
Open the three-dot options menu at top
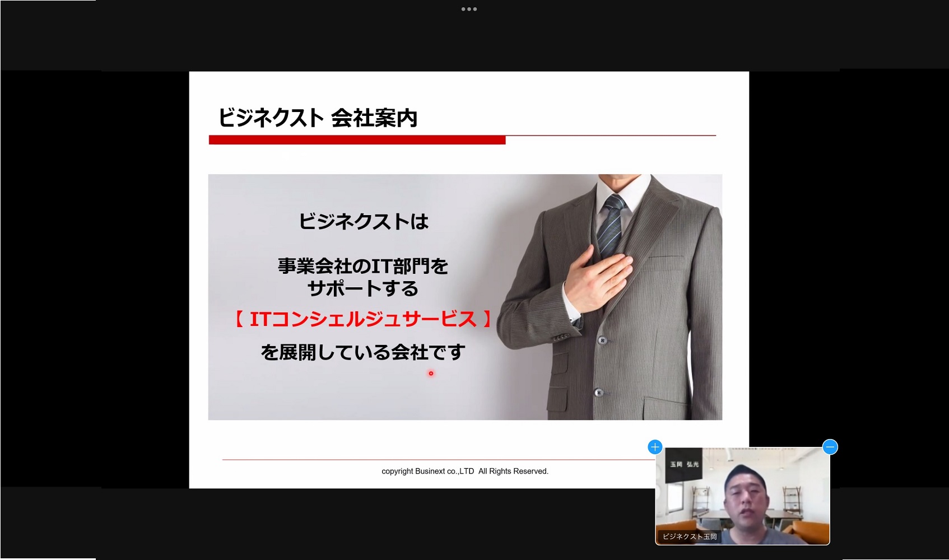click(469, 9)
